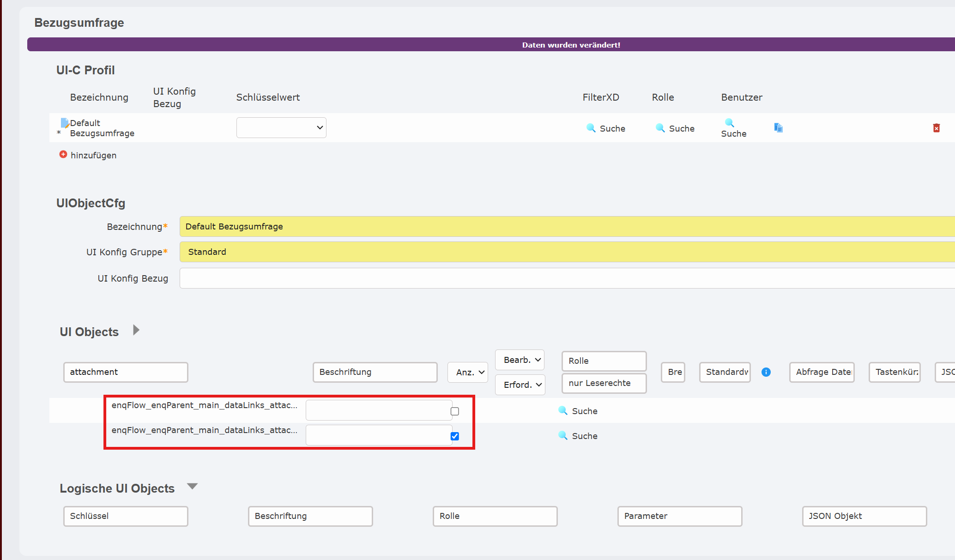Click the hinzufügen link

click(x=93, y=155)
